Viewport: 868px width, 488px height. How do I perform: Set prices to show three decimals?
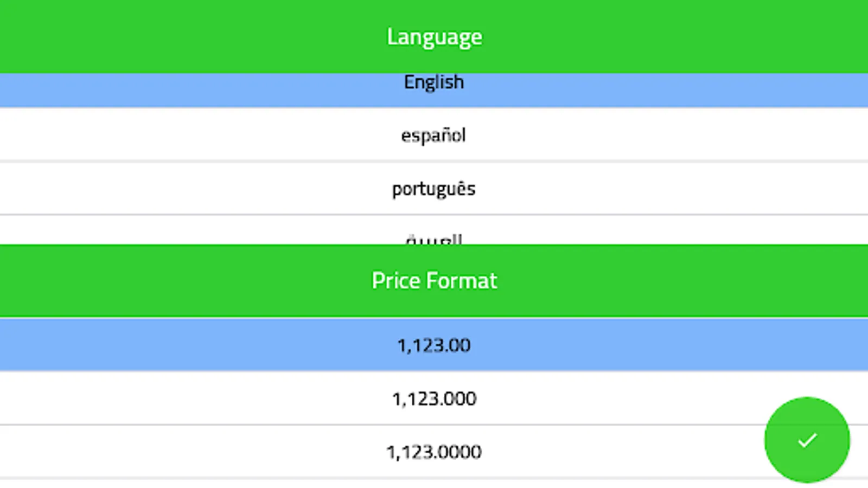433,398
